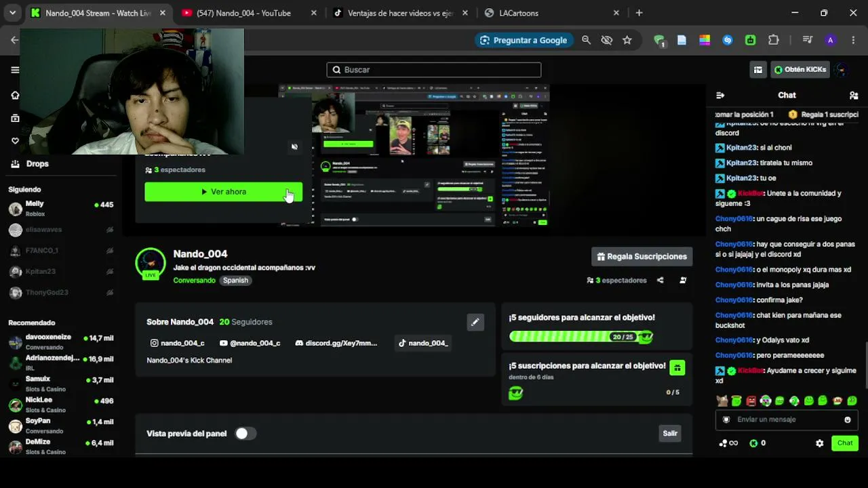Open the Chrome profile A avatar
868x488 pixels.
pyautogui.click(x=831, y=40)
